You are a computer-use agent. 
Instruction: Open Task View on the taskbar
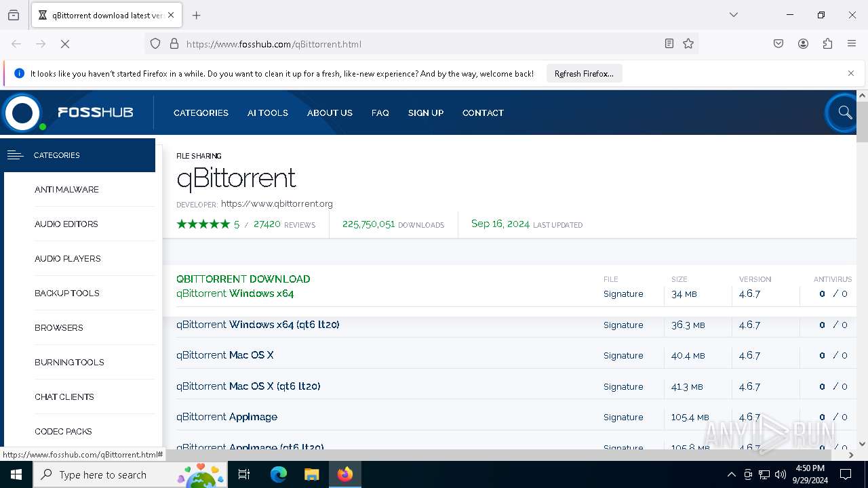tap(244, 474)
